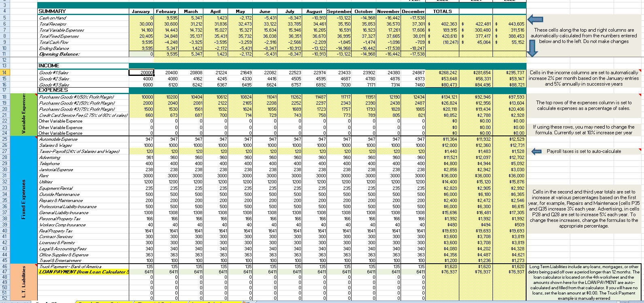Select row header 31

4,176
